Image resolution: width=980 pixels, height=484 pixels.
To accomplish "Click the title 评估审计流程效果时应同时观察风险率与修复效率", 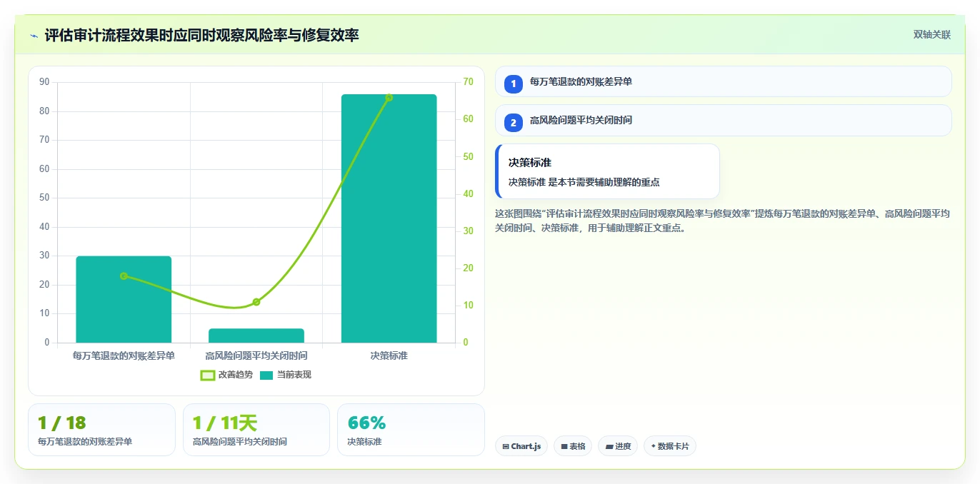I will pos(201,35).
